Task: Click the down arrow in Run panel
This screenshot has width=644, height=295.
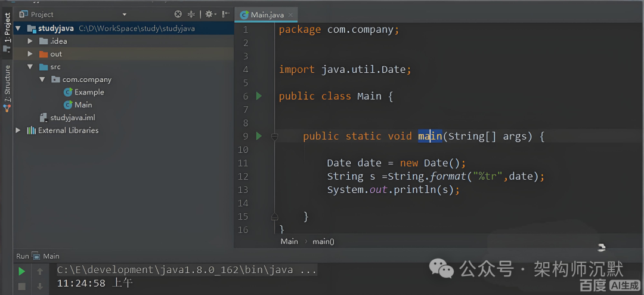Action: [40, 286]
